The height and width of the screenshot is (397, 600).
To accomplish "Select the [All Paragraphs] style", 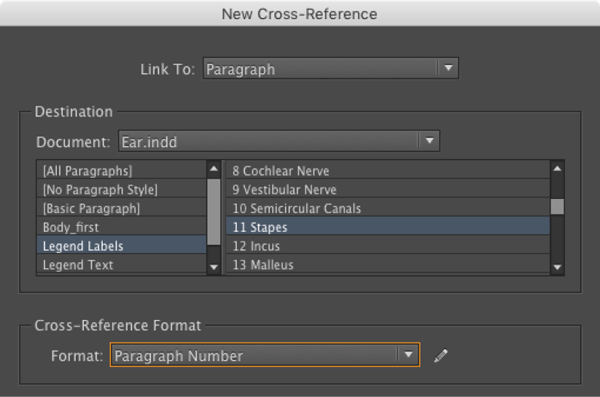I will 122,170.
